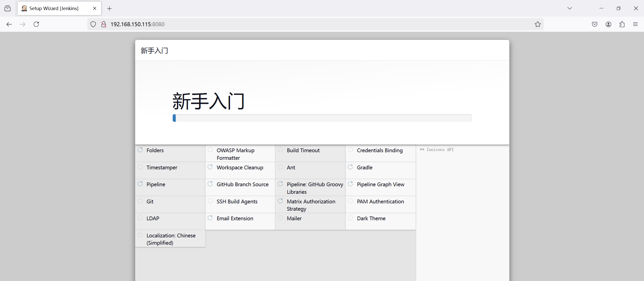
Task: Click the large 新手入门 heading
Action: (x=209, y=101)
